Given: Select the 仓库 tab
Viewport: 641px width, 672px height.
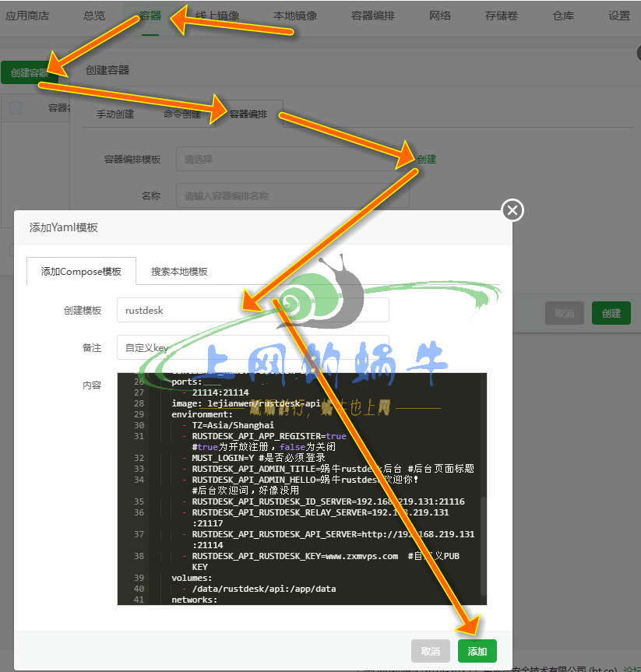Looking at the screenshot, I should (x=563, y=16).
